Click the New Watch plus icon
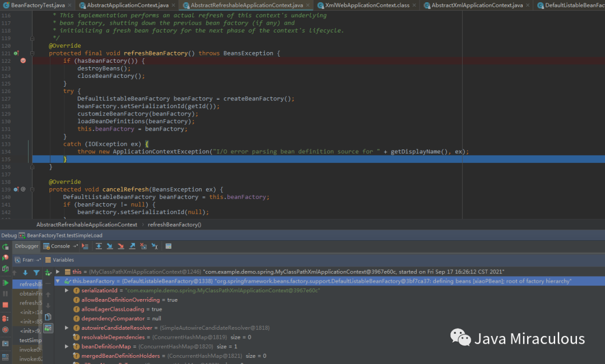605x364 pixels. pos(48,273)
